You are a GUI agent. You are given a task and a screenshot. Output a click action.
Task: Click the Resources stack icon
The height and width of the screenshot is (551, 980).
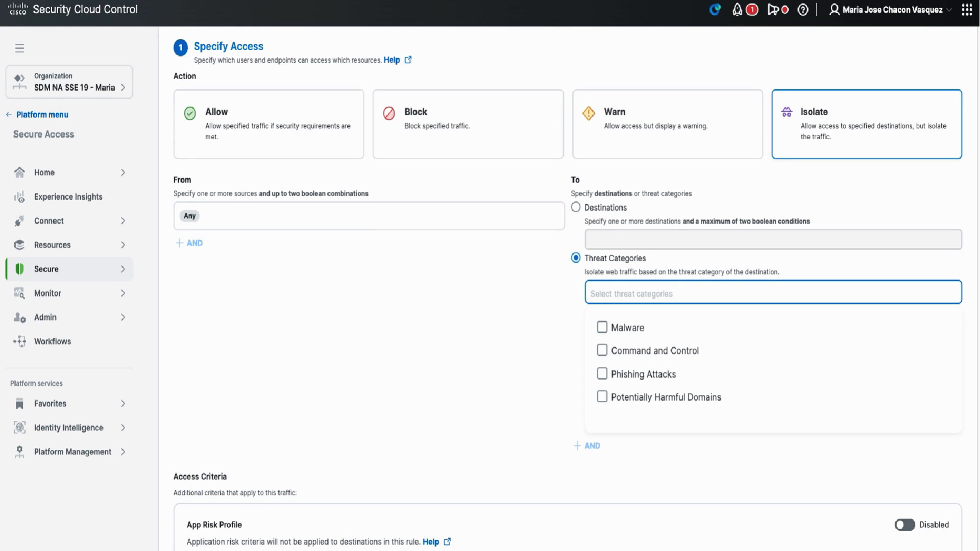click(x=19, y=245)
